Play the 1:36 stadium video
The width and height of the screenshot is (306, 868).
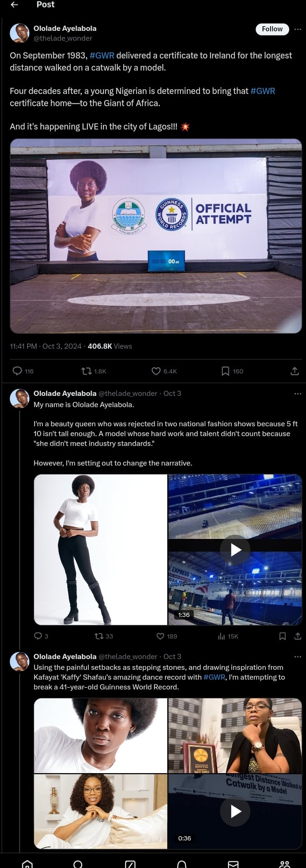235,550
